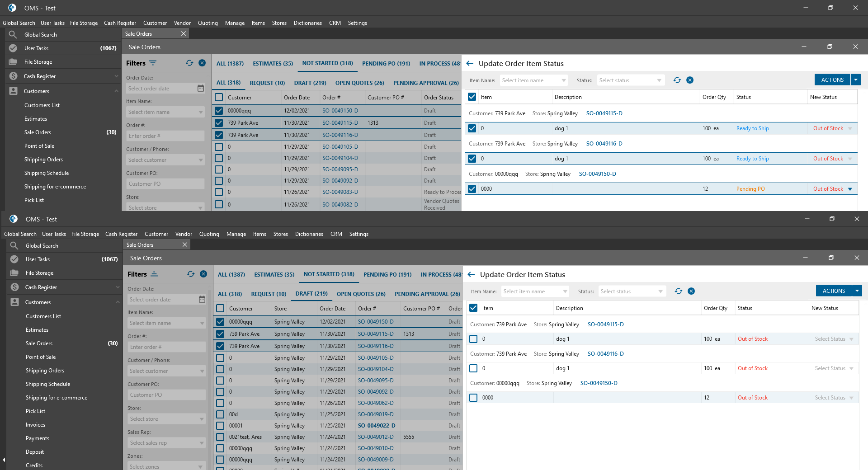
Task: Click the ACTIONS button in lower window
Action: pyautogui.click(x=834, y=291)
